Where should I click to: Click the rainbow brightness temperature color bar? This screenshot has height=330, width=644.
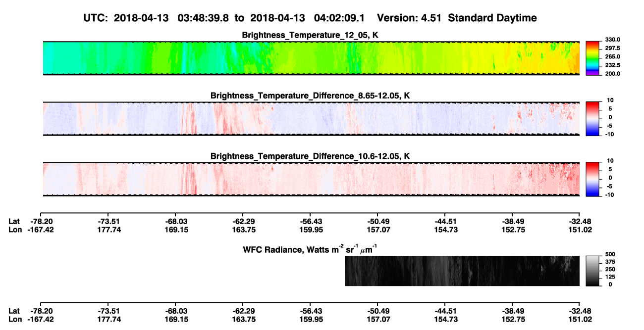tap(593, 58)
